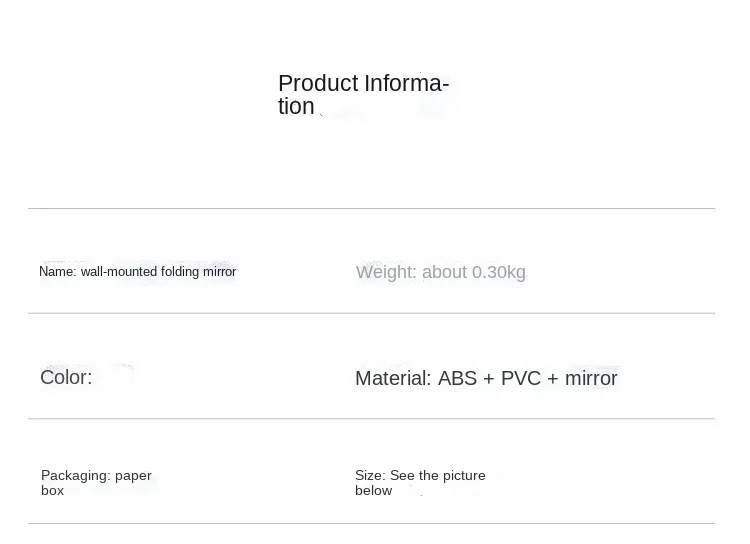This screenshot has width=750, height=544.
Task: Click "PVC" in the material row
Action: pyautogui.click(x=520, y=378)
